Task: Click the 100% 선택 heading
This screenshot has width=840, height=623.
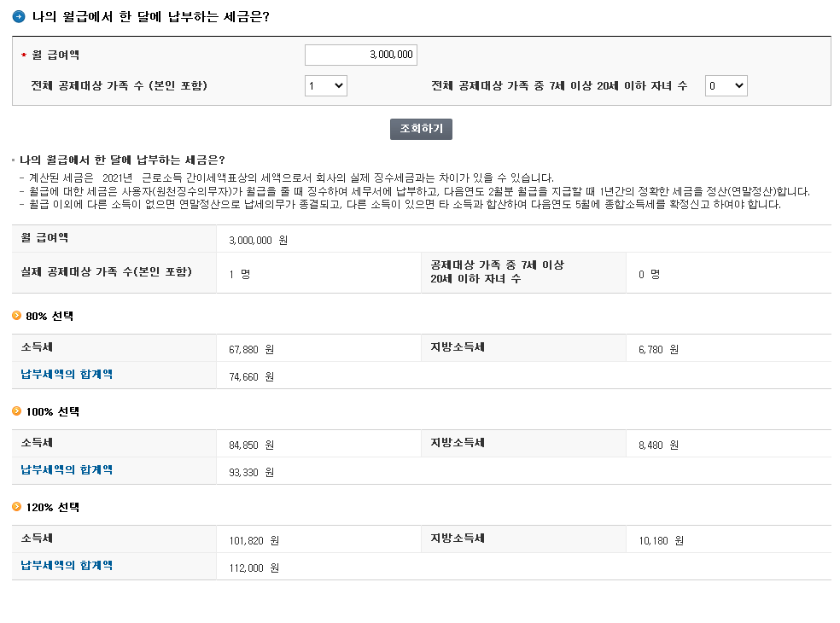Action: tap(53, 411)
